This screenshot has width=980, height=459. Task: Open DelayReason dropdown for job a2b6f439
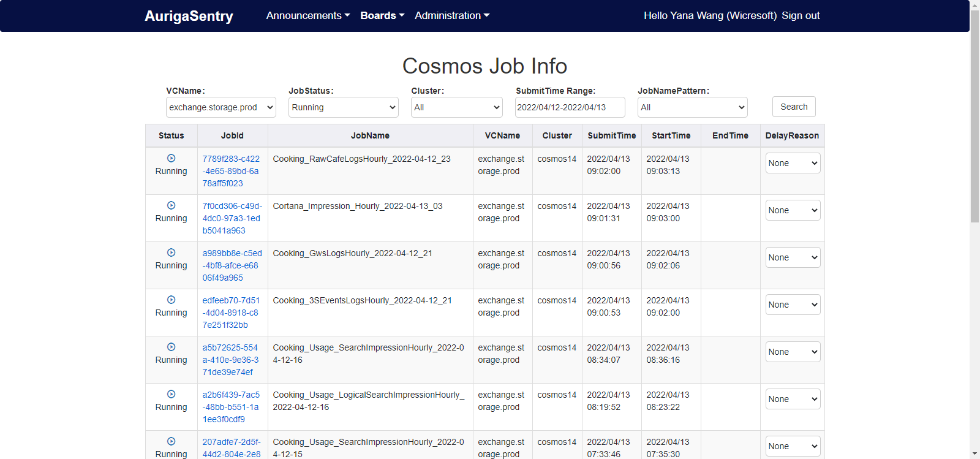(793, 399)
